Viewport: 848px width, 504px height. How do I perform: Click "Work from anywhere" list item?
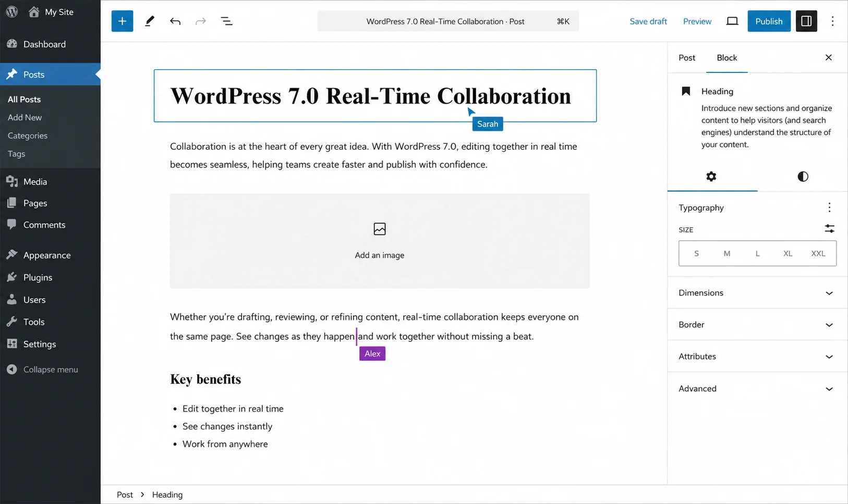(x=225, y=444)
